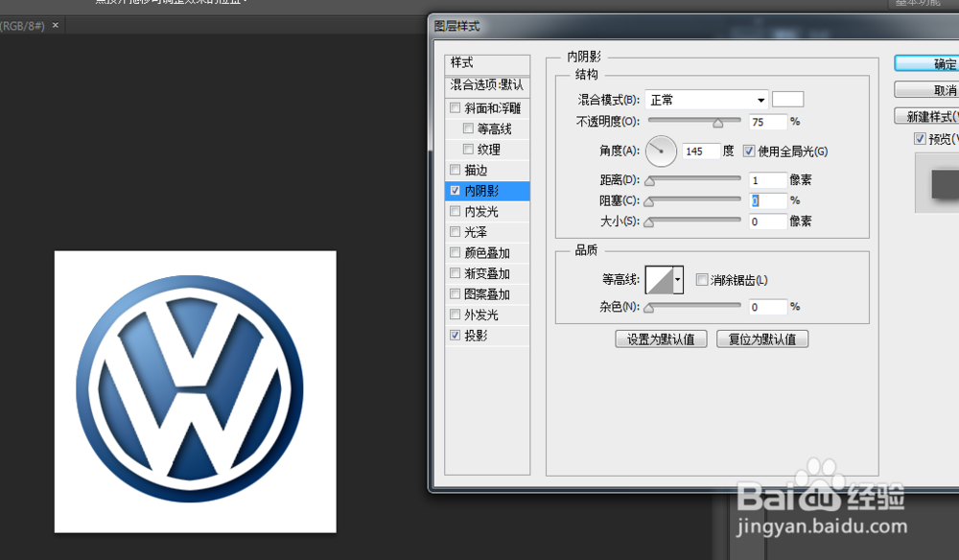
Task: Click the 角度 angle dial
Action: pyautogui.click(x=661, y=151)
